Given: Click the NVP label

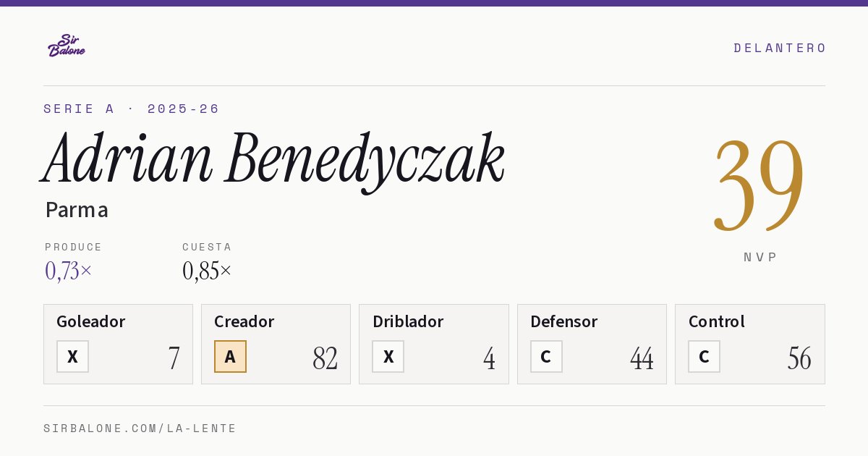Looking at the screenshot, I should (760, 257).
